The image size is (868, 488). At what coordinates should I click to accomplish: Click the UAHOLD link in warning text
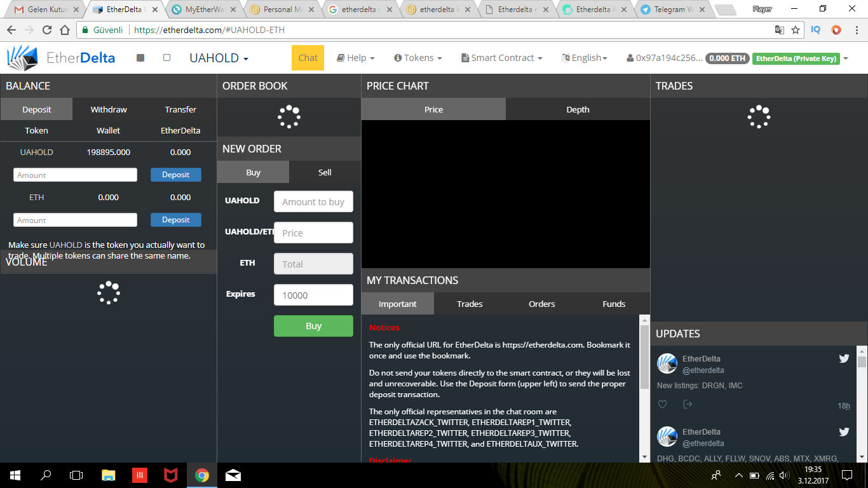tap(66, 245)
